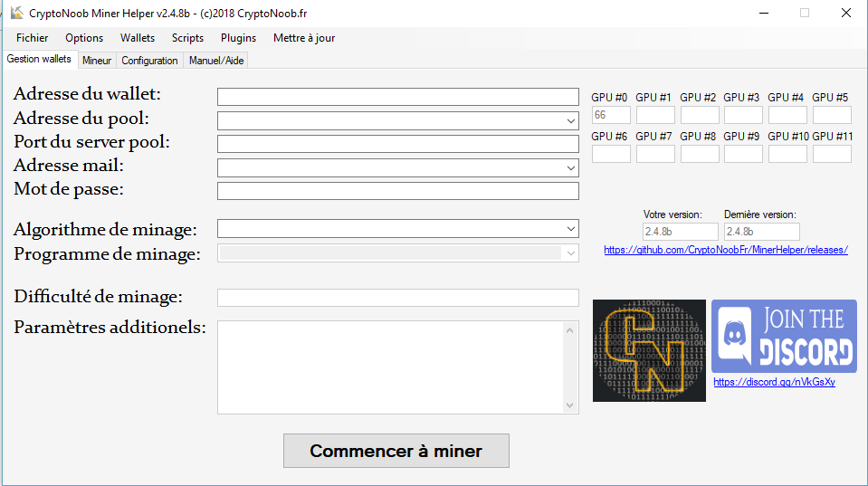Click the Join the Discord banner
The width and height of the screenshot is (868, 486).
(x=784, y=336)
